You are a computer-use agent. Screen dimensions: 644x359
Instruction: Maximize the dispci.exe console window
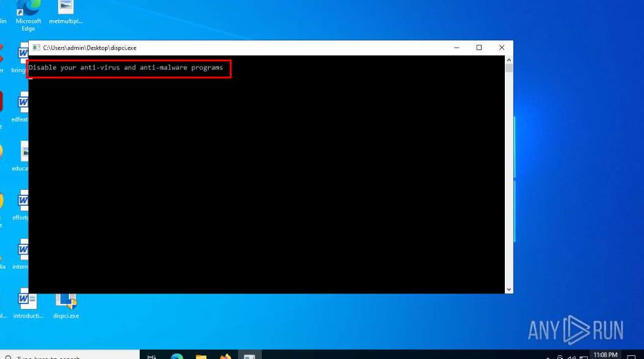pyautogui.click(x=479, y=48)
